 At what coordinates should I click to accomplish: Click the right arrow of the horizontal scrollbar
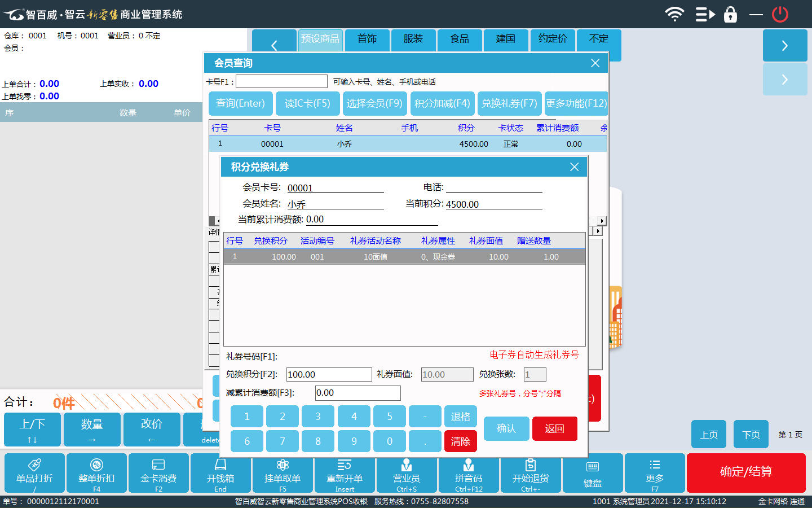(602, 221)
